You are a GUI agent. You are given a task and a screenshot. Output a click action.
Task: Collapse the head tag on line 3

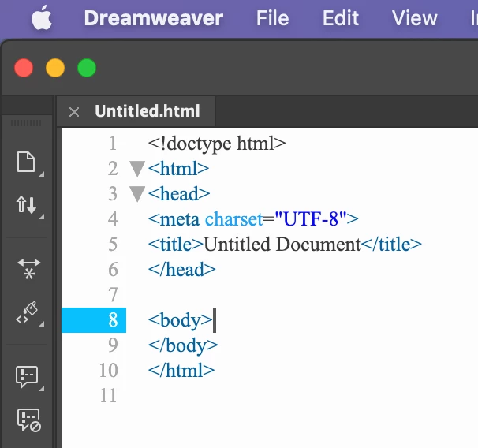(x=137, y=194)
